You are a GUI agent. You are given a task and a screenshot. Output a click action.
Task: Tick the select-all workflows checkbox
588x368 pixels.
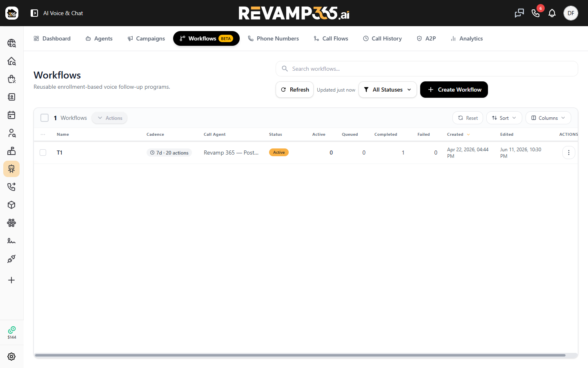(45, 118)
